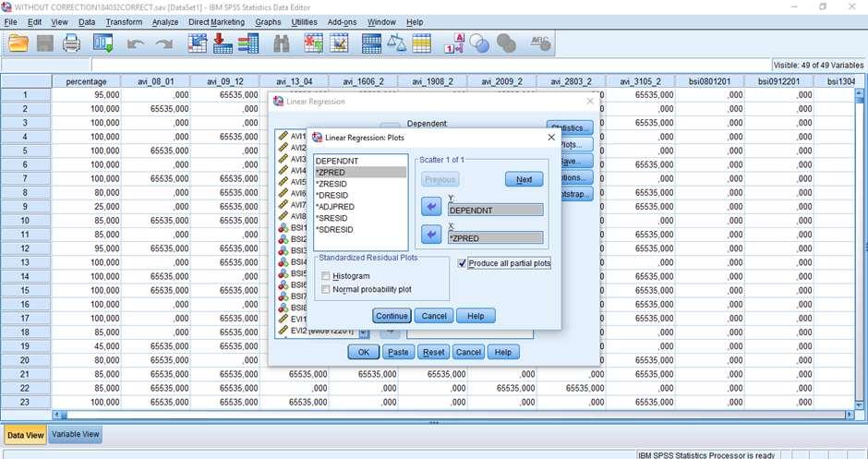
Task: Open the Direct Marketing menu
Action: (x=216, y=22)
